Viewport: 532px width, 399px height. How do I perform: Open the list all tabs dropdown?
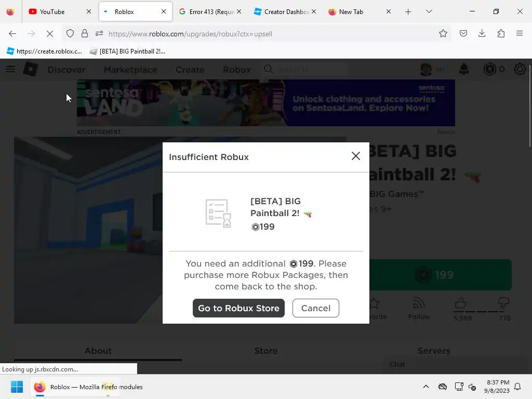click(x=429, y=11)
